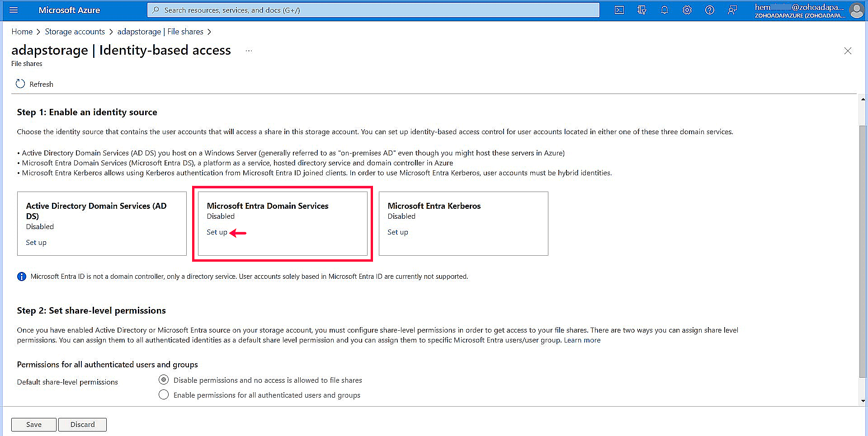868x436 pixels.
Task: Click the Learn more link about share-level permissions
Action: coord(582,340)
